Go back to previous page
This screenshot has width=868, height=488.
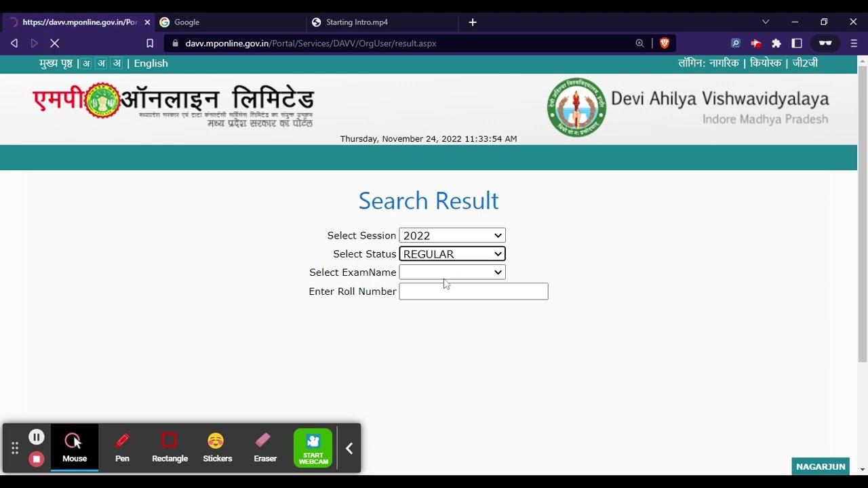(x=14, y=43)
